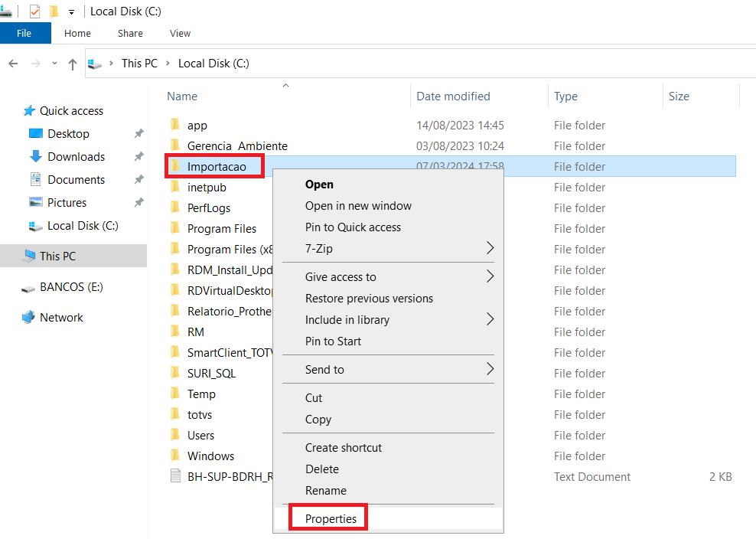
Task: Click the Up one level arrow
Action: tap(73, 64)
